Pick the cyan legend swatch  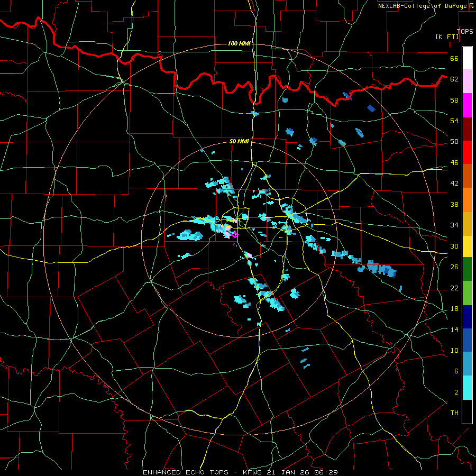(467, 388)
